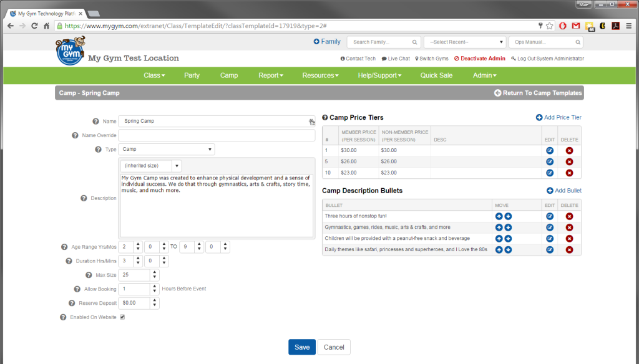Viewport: 639px width, 364px height.
Task: Click the Max Size stepper
Action: click(155, 275)
